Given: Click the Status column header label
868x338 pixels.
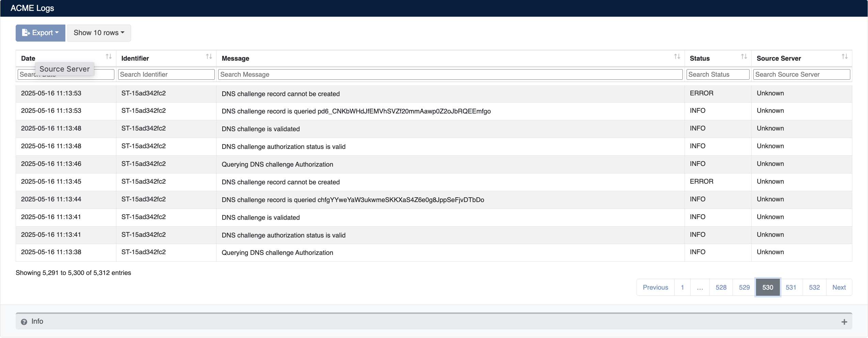Looking at the screenshot, I should pos(700,58).
